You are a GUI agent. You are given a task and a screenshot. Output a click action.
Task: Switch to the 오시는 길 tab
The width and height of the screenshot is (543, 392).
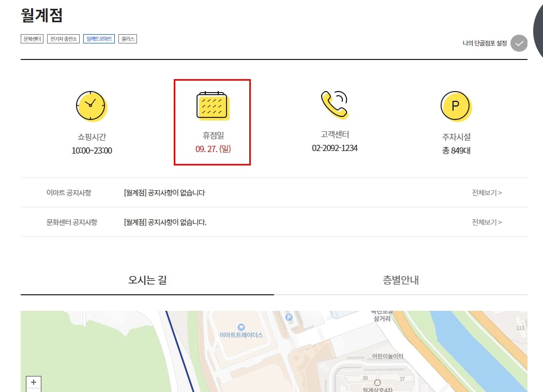[147, 280]
